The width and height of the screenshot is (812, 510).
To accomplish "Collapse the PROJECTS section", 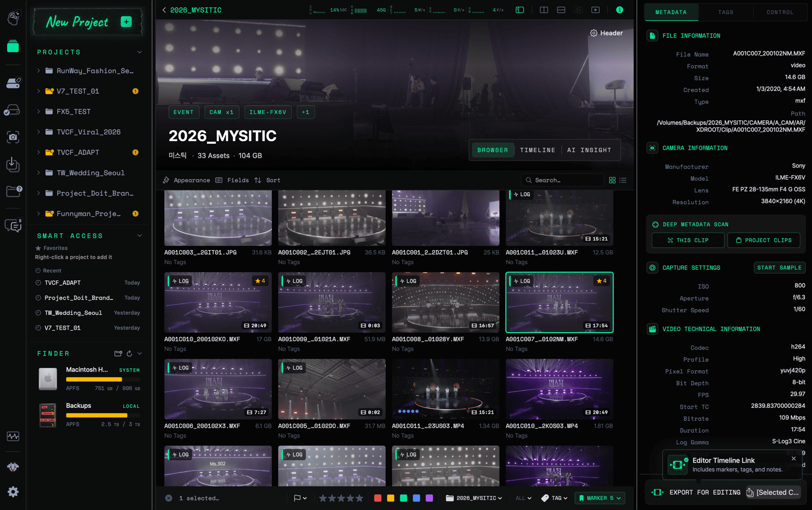I will [x=140, y=52].
